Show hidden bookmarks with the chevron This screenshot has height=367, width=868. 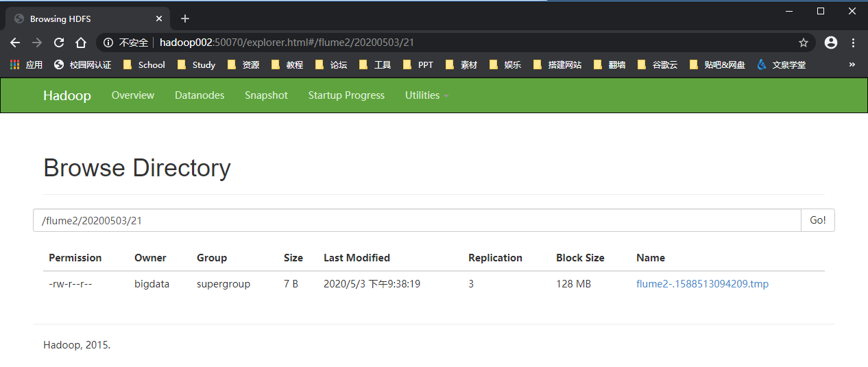pos(852,64)
